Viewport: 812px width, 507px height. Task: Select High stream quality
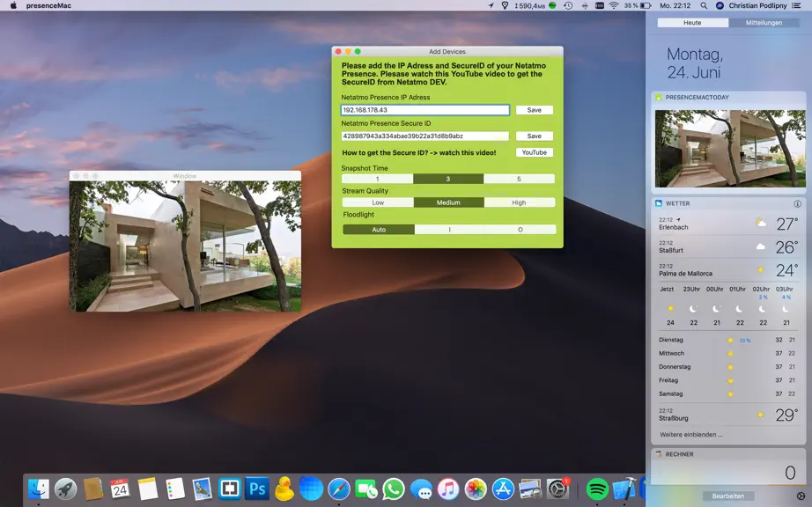coord(519,202)
